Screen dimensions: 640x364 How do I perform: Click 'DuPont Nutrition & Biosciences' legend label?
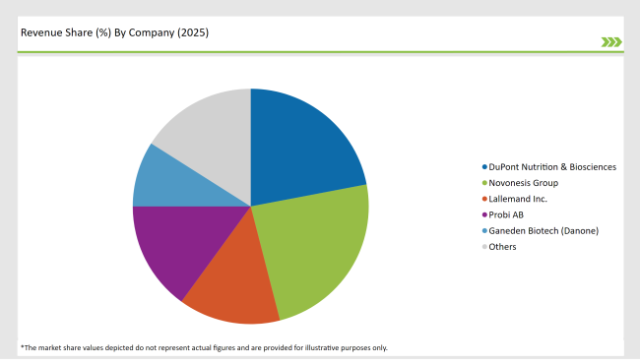point(552,167)
